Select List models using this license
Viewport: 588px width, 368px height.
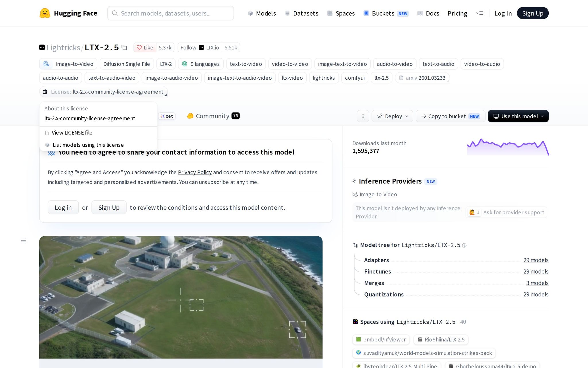point(98,145)
